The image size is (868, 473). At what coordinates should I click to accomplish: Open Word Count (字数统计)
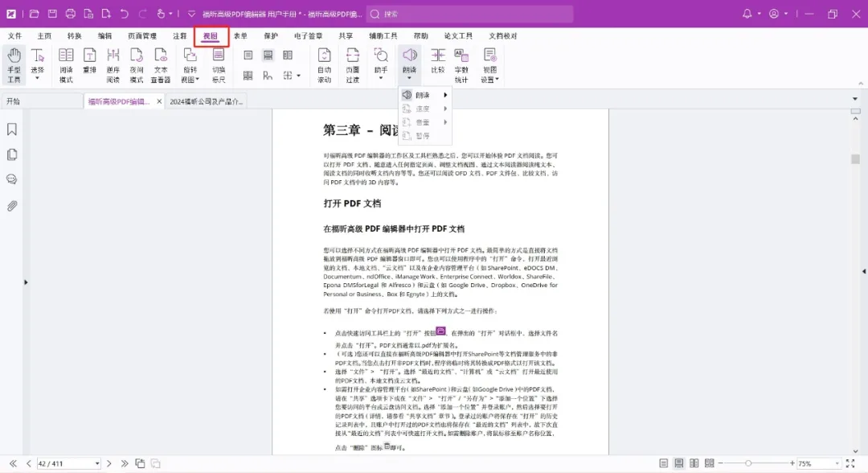click(x=461, y=65)
